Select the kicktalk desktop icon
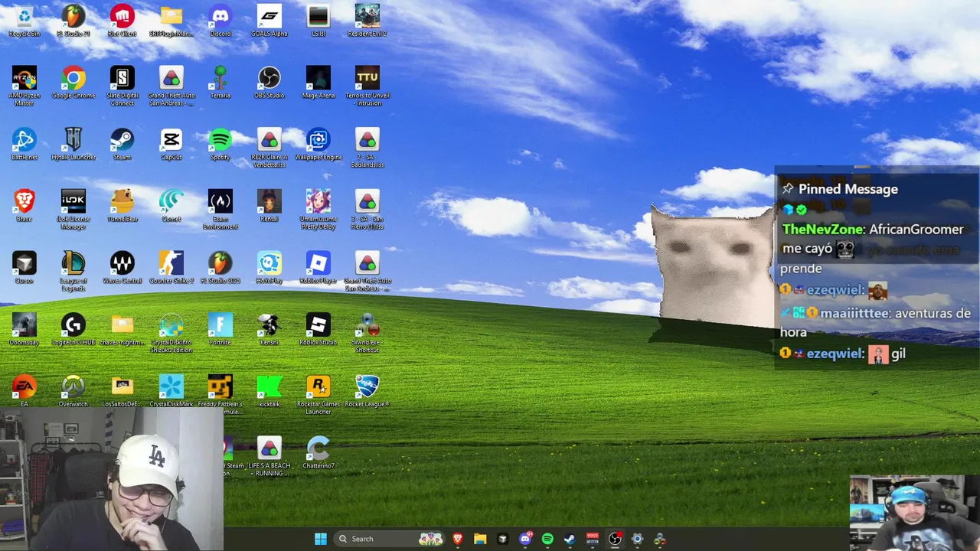 [269, 391]
